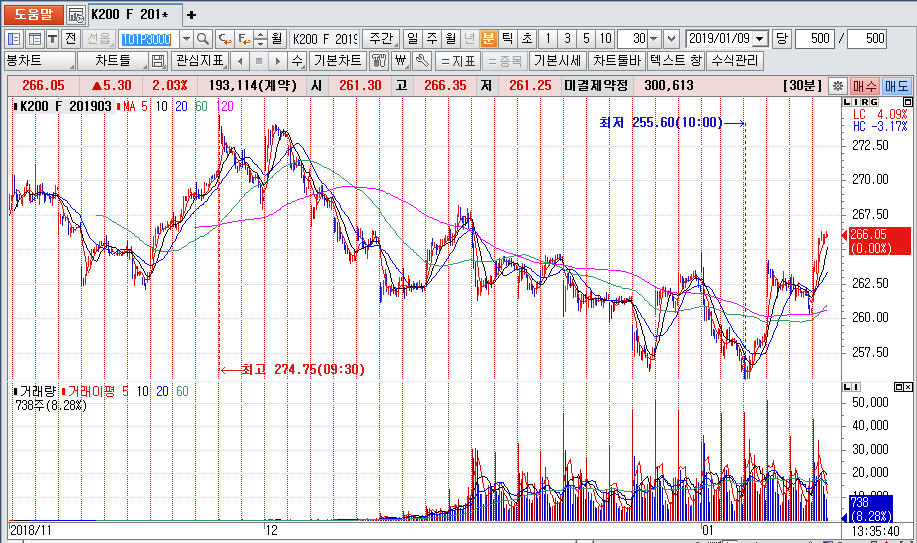Click the T text tool icon

click(x=52, y=38)
